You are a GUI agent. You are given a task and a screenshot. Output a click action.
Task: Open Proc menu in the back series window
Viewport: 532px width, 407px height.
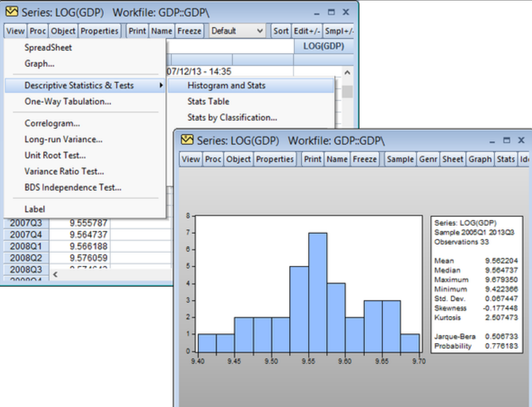(37, 31)
